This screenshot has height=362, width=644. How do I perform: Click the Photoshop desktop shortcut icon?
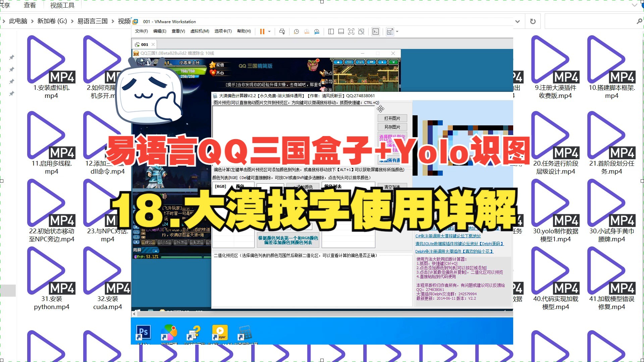click(x=144, y=333)
